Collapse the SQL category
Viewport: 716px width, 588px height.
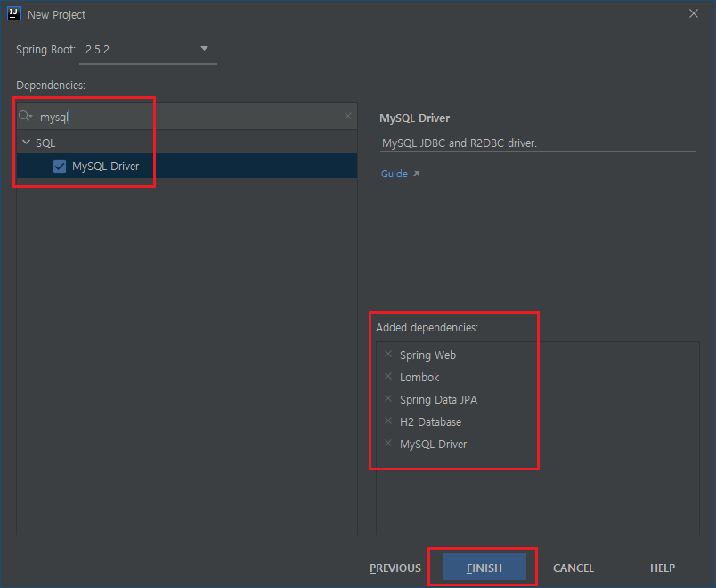26,143
